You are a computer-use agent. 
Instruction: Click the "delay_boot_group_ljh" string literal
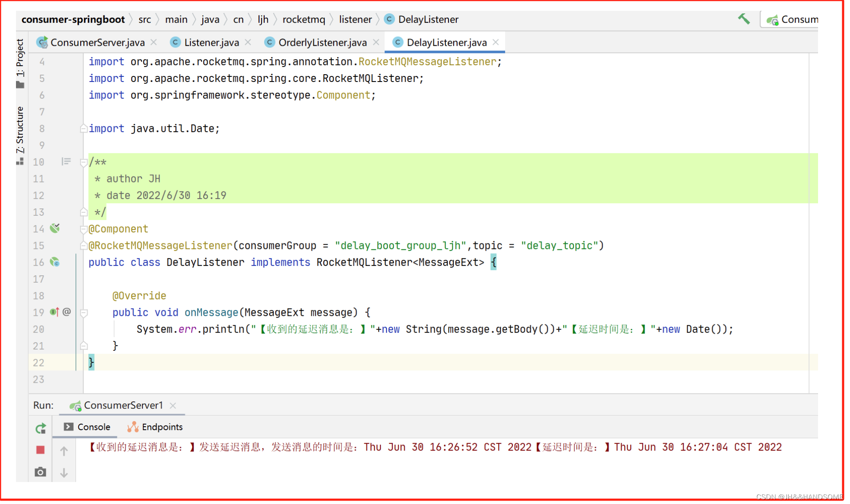pos(401,246)
